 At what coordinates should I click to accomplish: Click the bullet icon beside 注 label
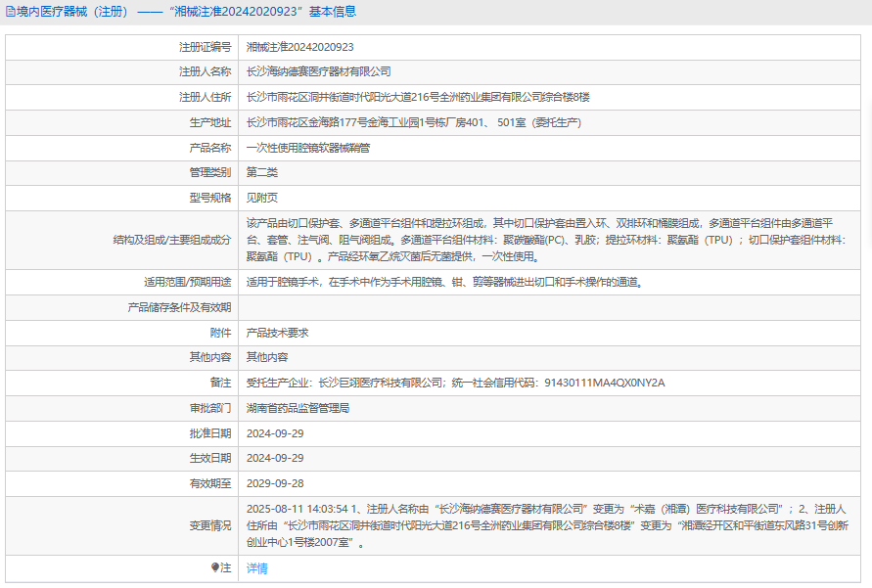pos(215,567)
